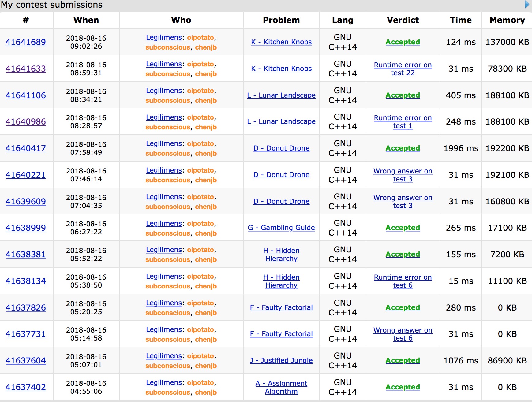Open submission 41641689
This screenshot has height=402, width=532.
[x=26, y=42]
